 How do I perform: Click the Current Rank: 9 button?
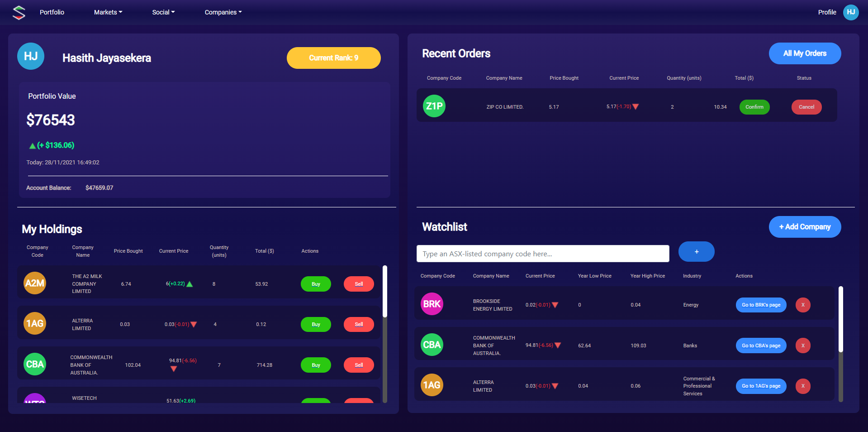tap(334, 58)
